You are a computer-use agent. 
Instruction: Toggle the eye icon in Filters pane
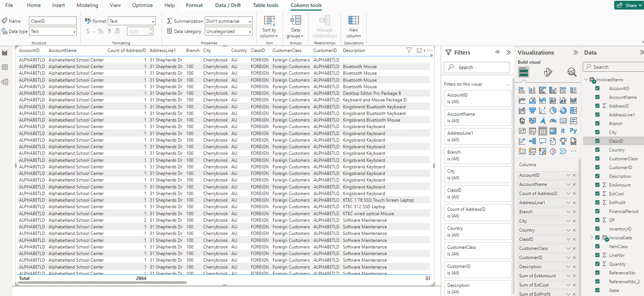(497, 52)
